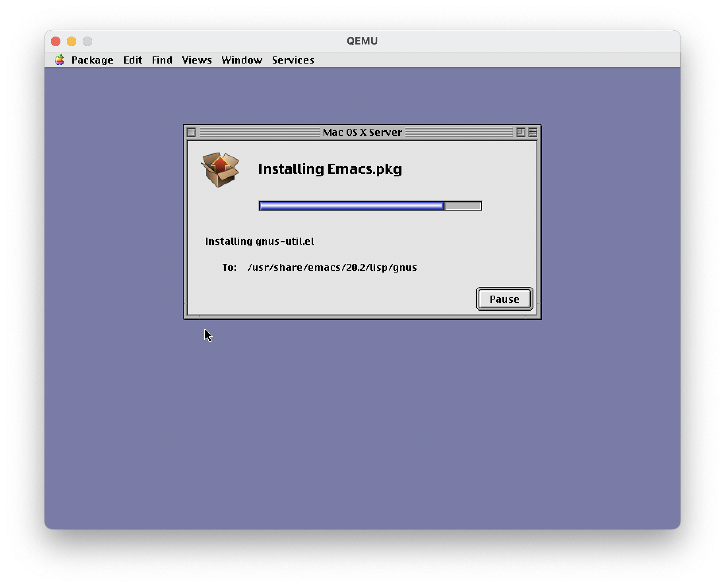This screenshot has height=588, width=725.
Task: Open the Edit menu
Action: [x=132, y=60]
